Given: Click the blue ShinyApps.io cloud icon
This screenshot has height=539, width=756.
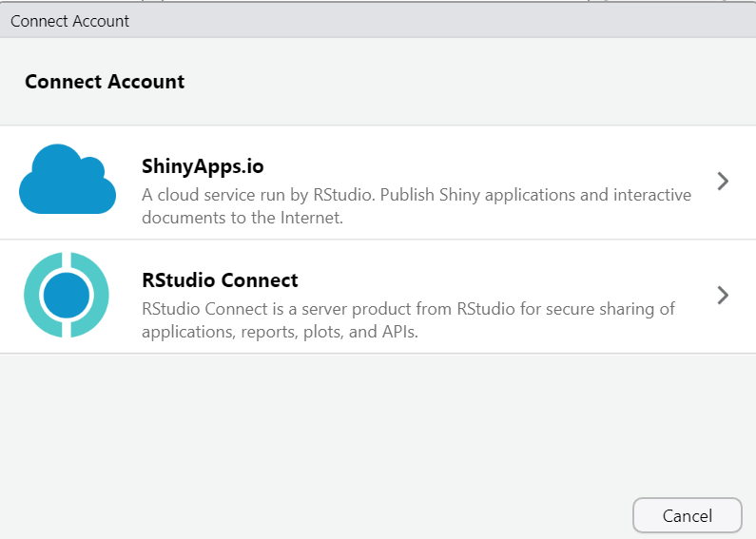Looking at the screenshot, I should click(67, 180).
